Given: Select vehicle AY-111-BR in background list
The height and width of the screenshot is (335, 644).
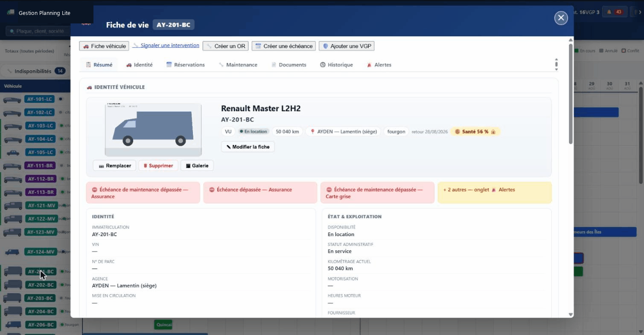Looking at the screenshot, I should click(x=41, y=165).
